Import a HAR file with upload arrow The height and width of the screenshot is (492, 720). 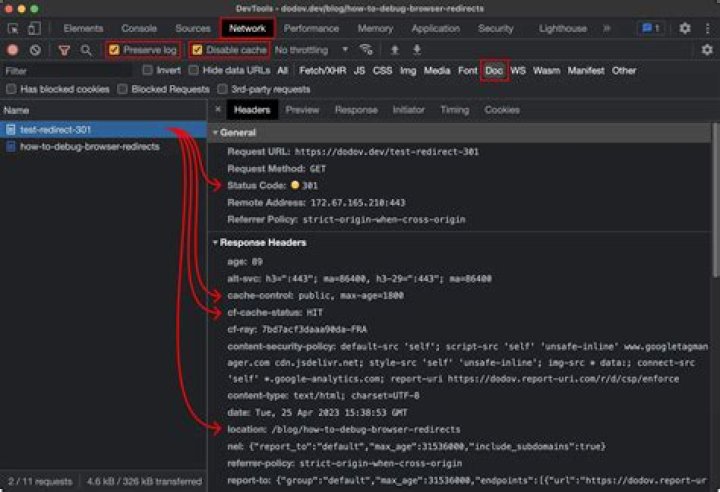coord(394,50)
